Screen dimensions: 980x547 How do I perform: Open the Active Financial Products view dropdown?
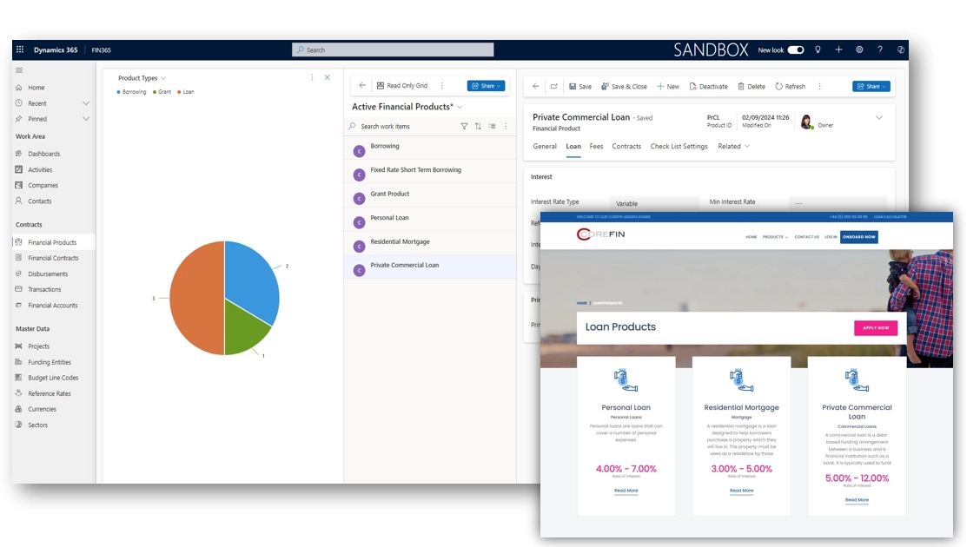coord(460,107)
